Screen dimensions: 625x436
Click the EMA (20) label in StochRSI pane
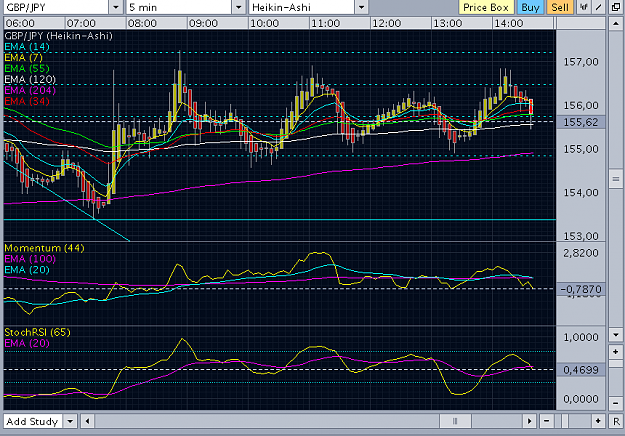tap(27, 343)
